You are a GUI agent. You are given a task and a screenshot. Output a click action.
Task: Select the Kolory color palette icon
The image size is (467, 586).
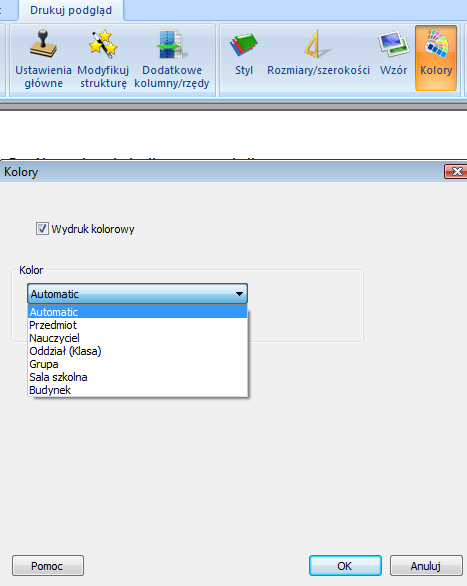click(436, 44)
